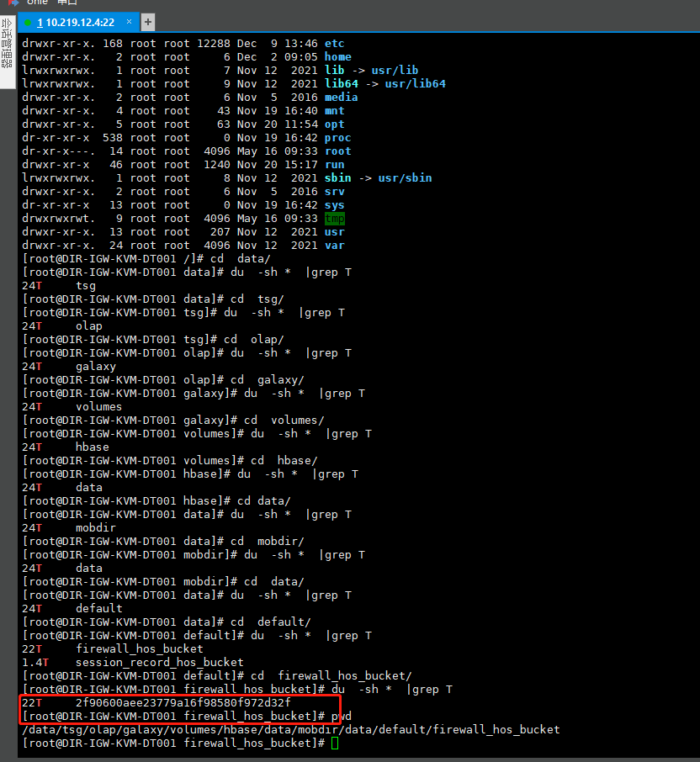Close the 10.219.12.4:22 session tab
This screenshot has width=700, height=762.
pos(130,22)
